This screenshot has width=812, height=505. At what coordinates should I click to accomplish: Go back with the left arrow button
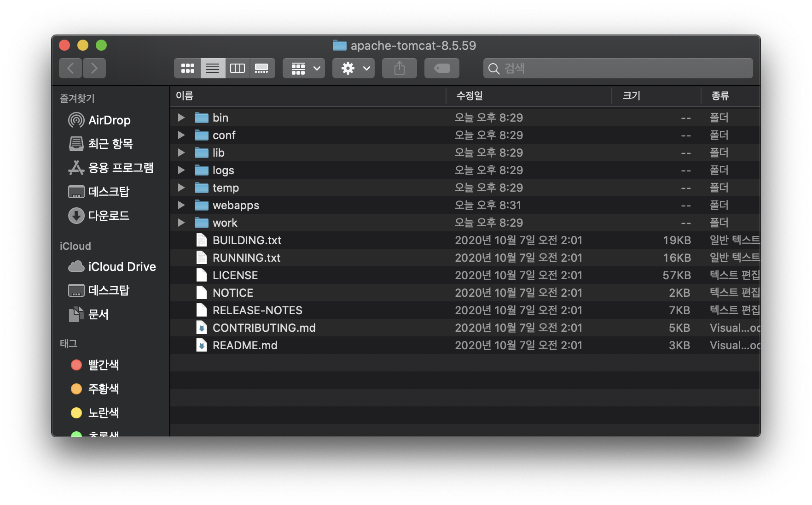point(70,68)
